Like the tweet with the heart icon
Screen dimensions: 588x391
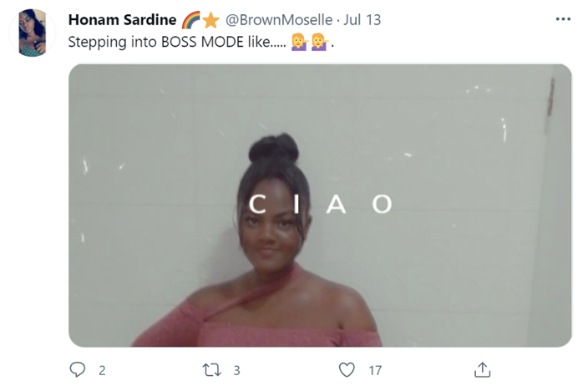tap(347, 370)
